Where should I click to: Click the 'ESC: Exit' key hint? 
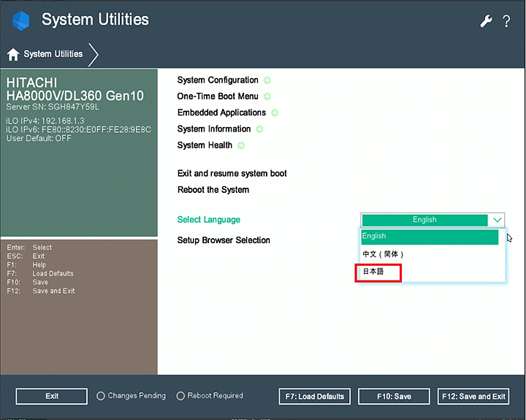[x=26, y=256]
